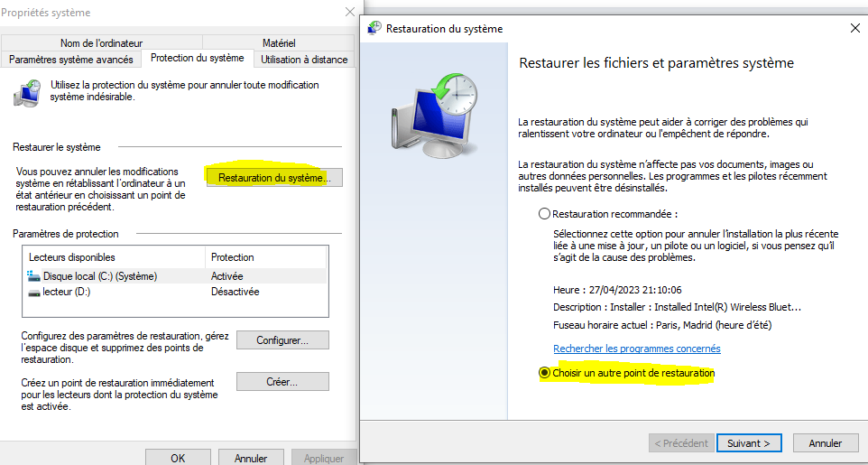Viewport: 868px width, 465px height.
Task: Click the Disque local (C:) drive icon
Action: click(x=33, y=276)
